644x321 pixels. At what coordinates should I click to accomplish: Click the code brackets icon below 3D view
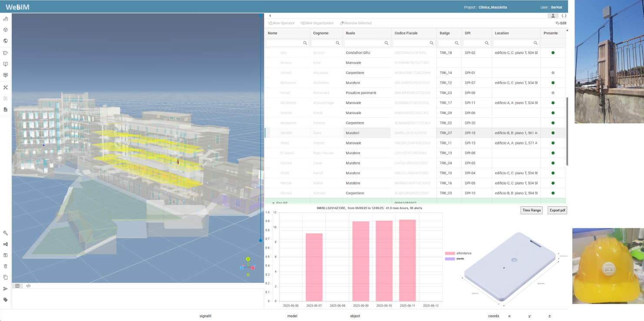coord(28,286)
